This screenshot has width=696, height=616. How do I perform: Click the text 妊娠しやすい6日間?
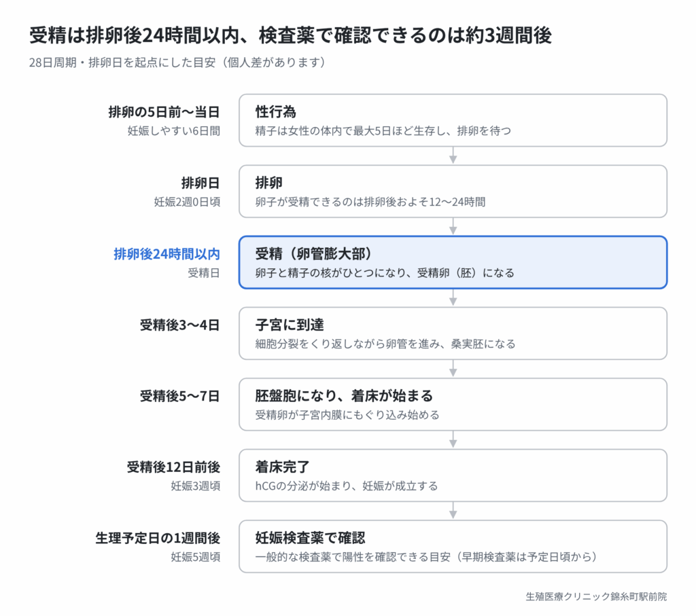(174, 131)
